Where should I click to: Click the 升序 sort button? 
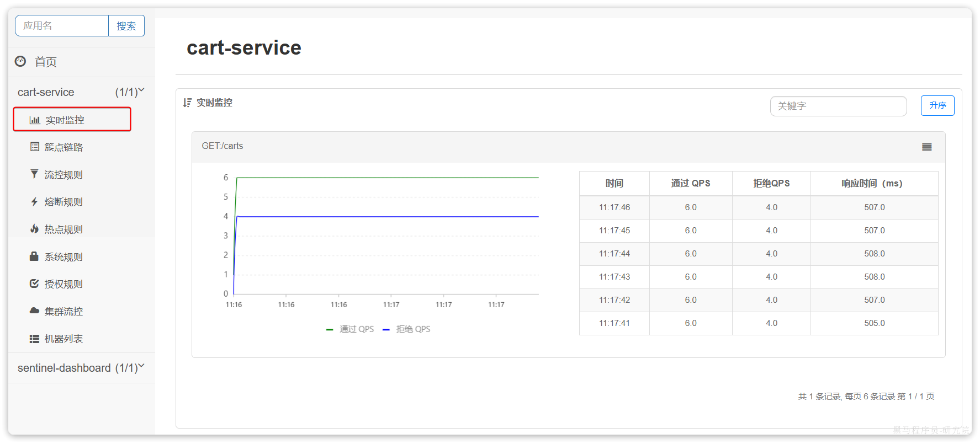tap(937, 105)
